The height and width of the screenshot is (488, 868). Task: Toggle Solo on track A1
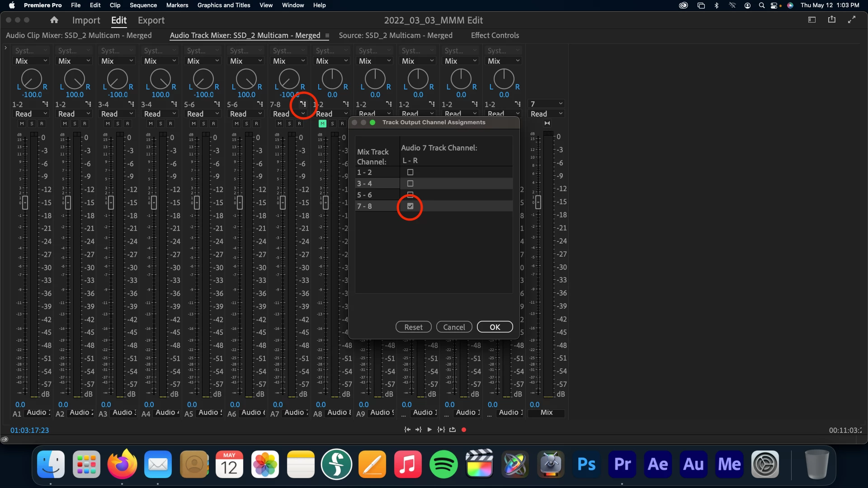point(32,123)
